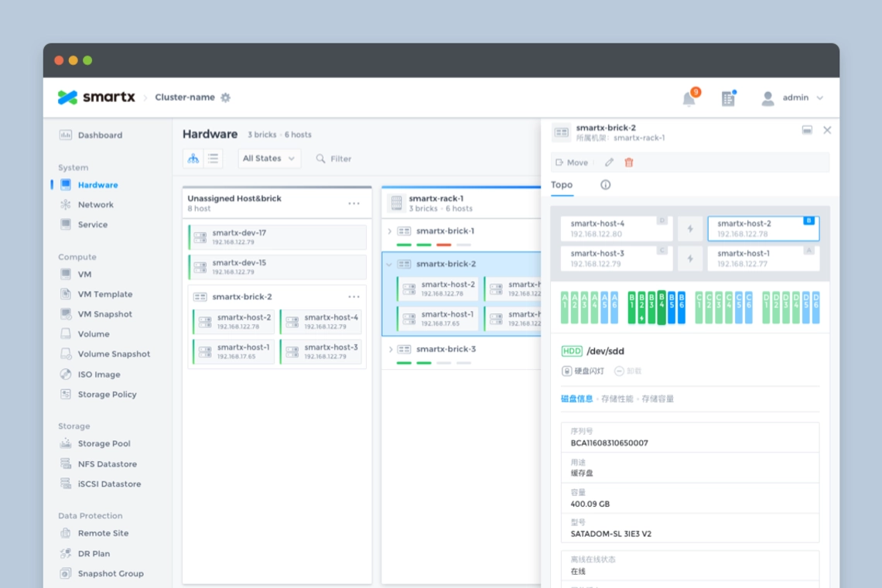Delete brick with red trash icon
The image size is (882, 588).
click(629, 162)
